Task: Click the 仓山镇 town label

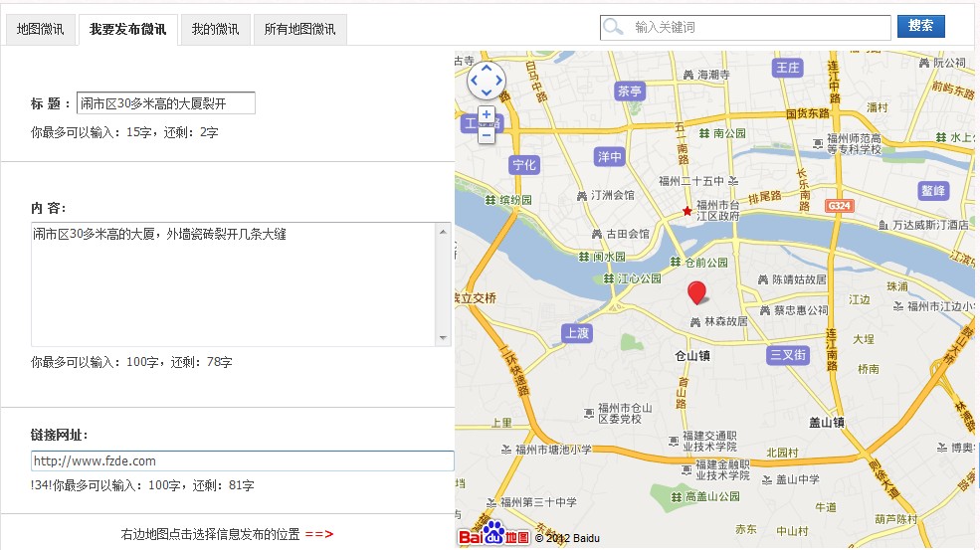Action: click(692, 356)
